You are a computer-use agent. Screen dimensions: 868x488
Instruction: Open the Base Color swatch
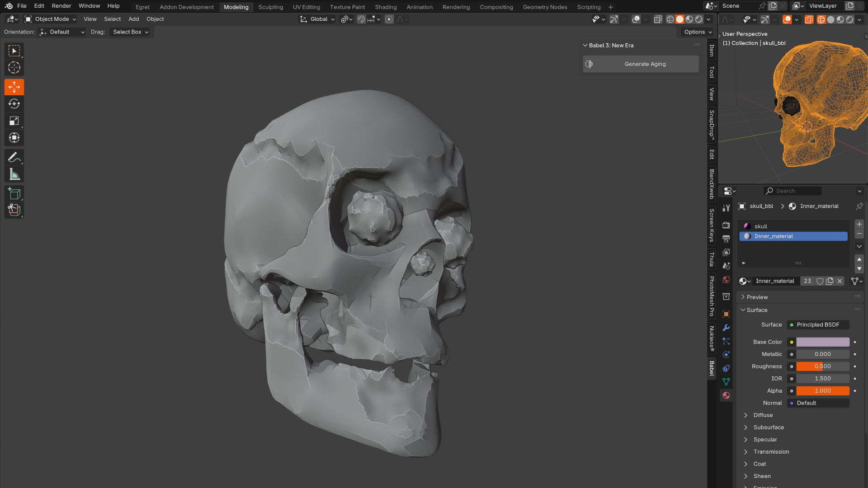pyautogui.click(x=822, y=342)
